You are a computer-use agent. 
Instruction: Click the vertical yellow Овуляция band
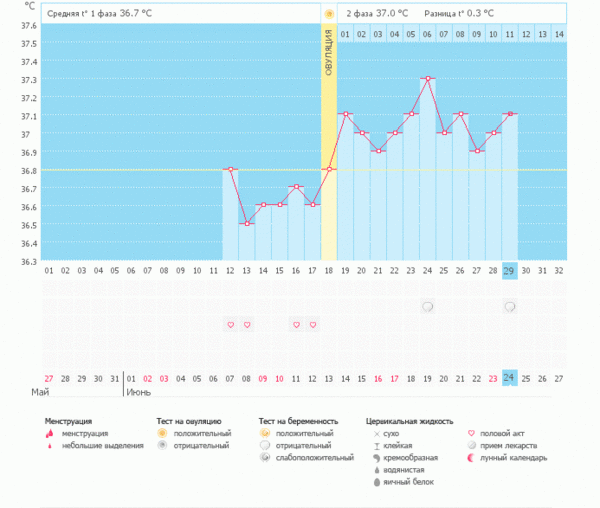tap(329, 100)
